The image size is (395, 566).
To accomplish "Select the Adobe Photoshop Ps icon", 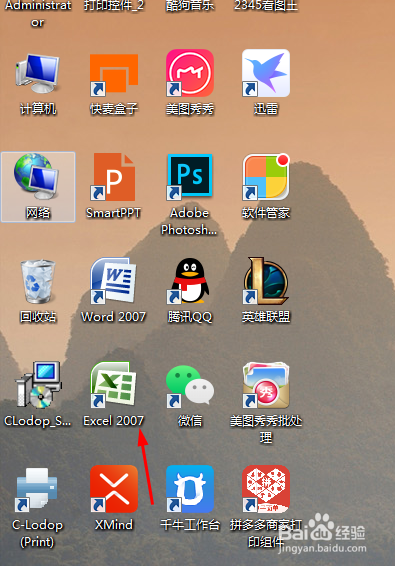I will tap(190, 177).
